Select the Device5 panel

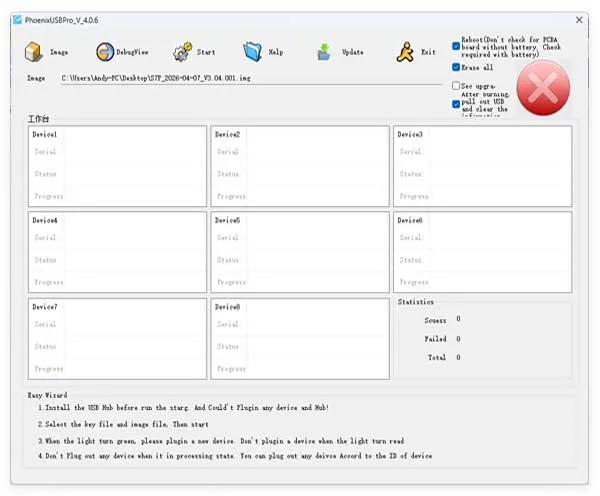300,252
